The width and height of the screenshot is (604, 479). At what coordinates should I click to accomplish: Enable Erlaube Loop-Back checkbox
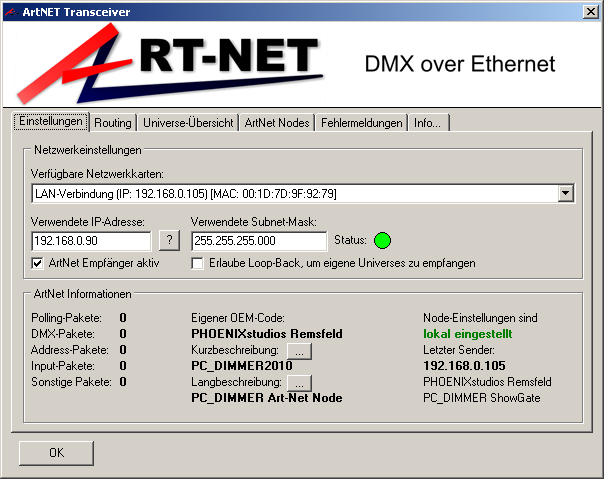coord(197,264)
